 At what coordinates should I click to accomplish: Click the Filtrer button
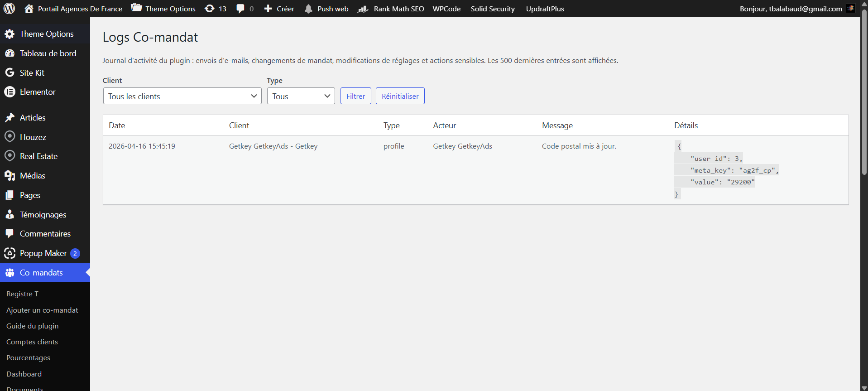pos(356,96)
